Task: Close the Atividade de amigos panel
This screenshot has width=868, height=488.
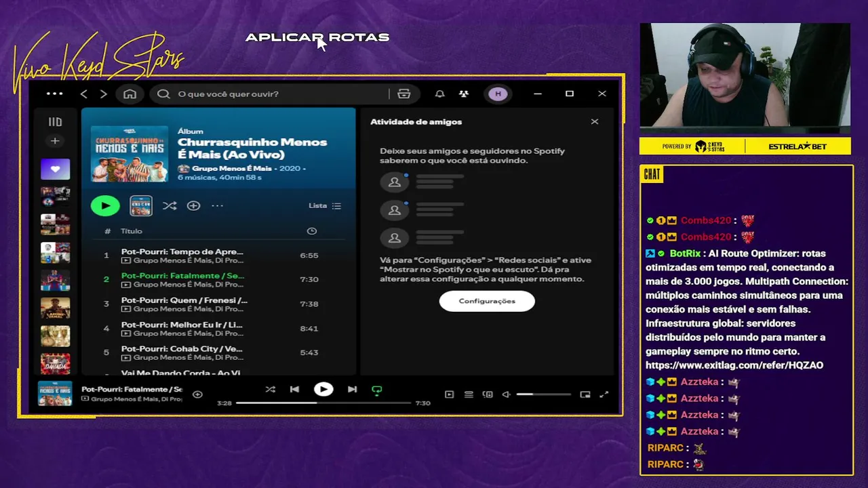Action: tap(595, 122)
